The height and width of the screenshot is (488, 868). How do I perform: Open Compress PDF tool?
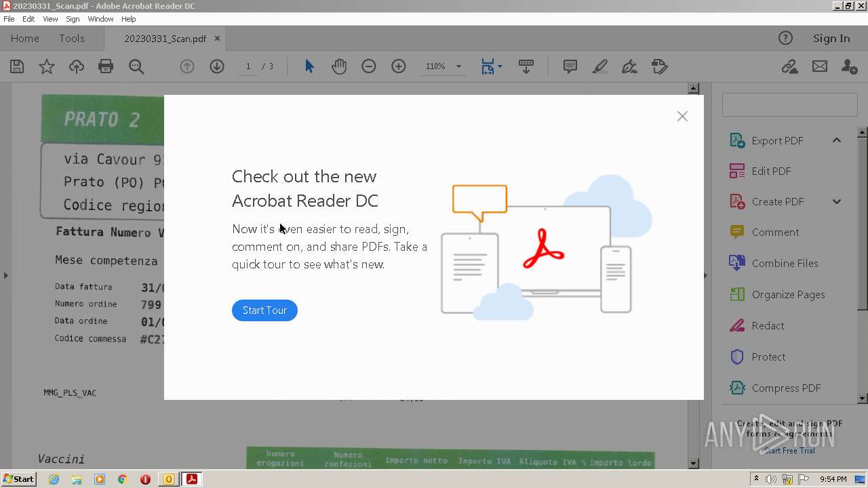point(786,388)
